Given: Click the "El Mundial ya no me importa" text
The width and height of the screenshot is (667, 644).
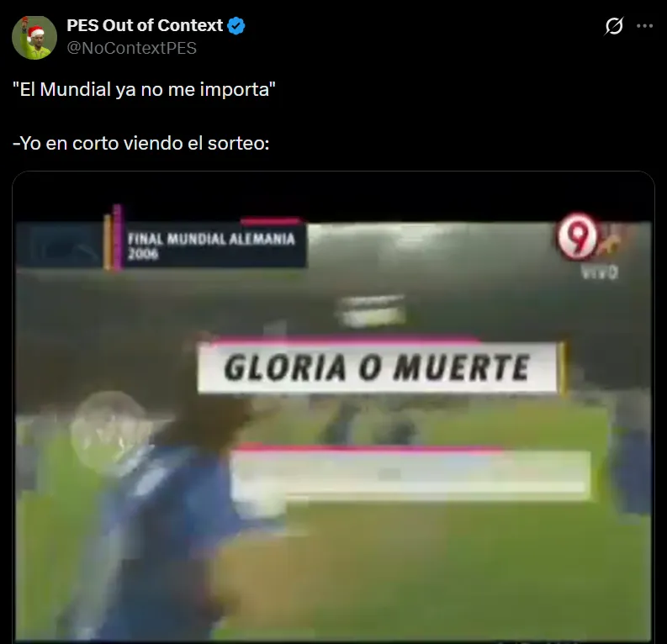Looking at the screenshot, I should coord(144,89).
